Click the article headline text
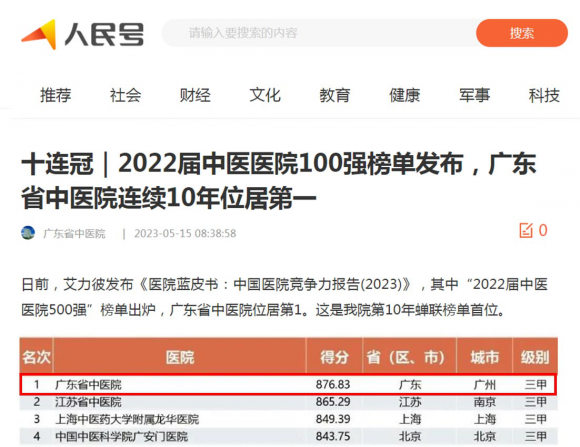Screen dimensions: 580x447 pos(279,181)
